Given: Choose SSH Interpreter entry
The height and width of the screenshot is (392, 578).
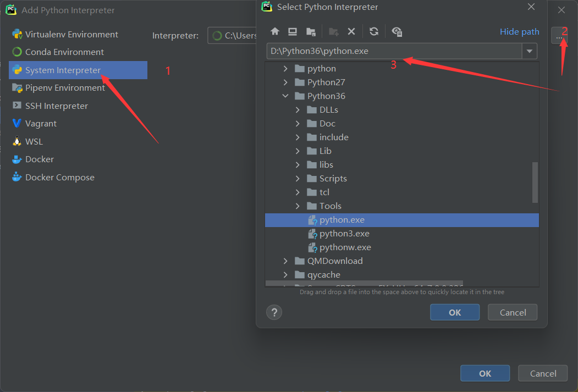Looking at the screenshot, I should click(x=78, y=106).
